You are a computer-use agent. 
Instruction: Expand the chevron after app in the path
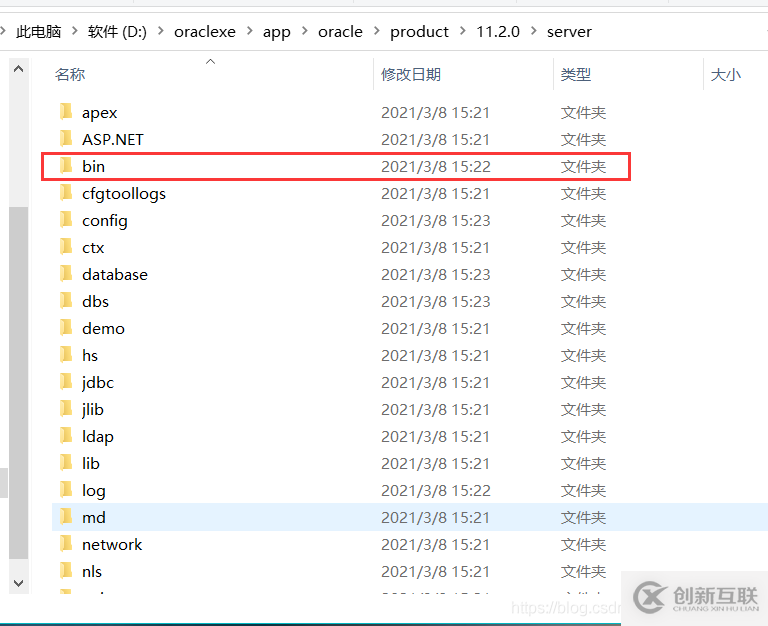click(305, 31)
